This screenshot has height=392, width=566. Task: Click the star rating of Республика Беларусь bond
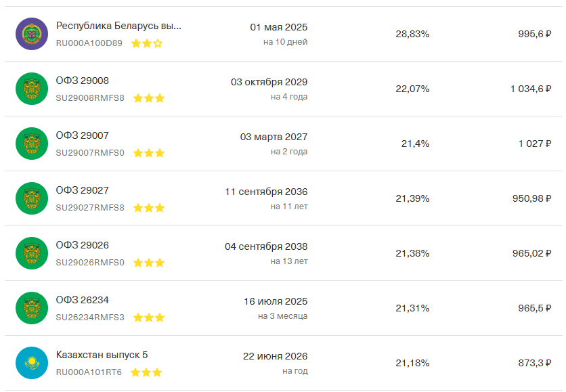pyautogui.click(x=147, y=43)
